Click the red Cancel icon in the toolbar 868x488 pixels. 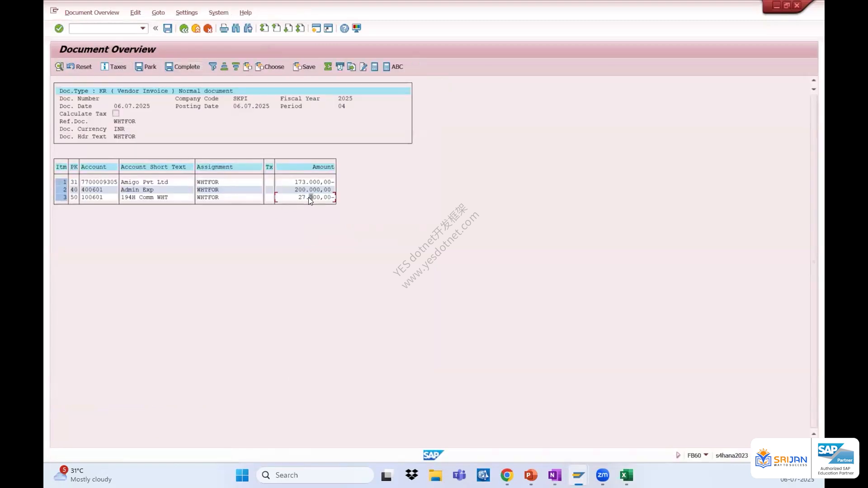(208, 28)
